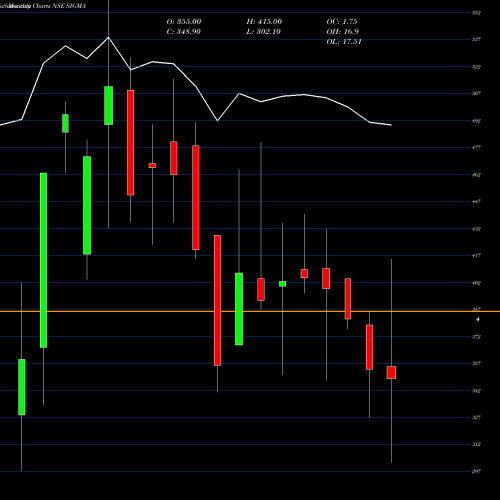The height and width of the screenshot is (500, 500).
Task: Click the 297 price axis label
Action: (476, 471)
